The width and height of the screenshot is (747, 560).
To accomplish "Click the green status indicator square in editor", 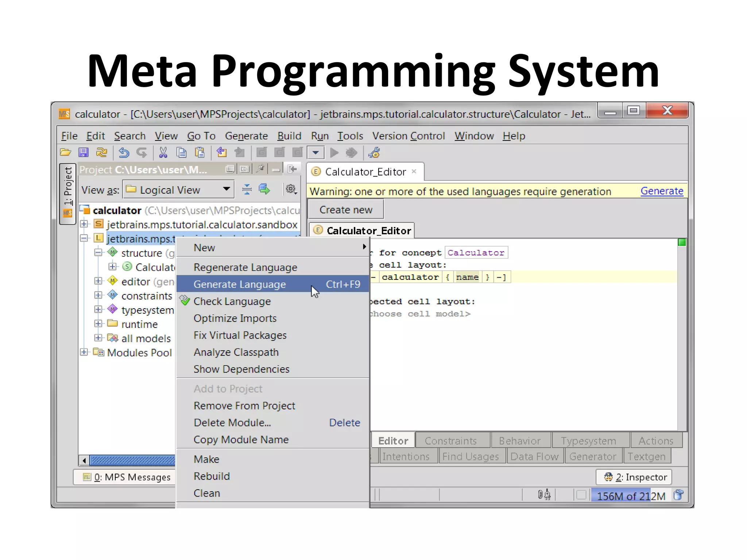I will tap(682, 242).
